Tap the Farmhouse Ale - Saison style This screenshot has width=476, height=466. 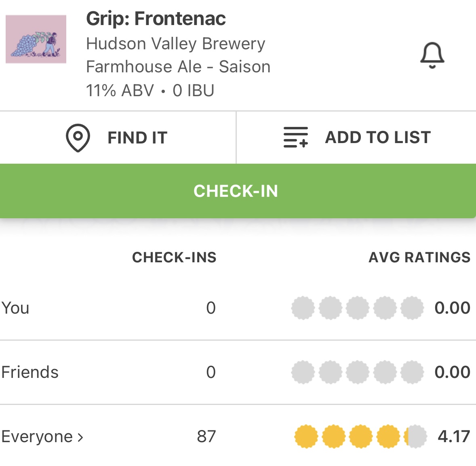point(178,67)
